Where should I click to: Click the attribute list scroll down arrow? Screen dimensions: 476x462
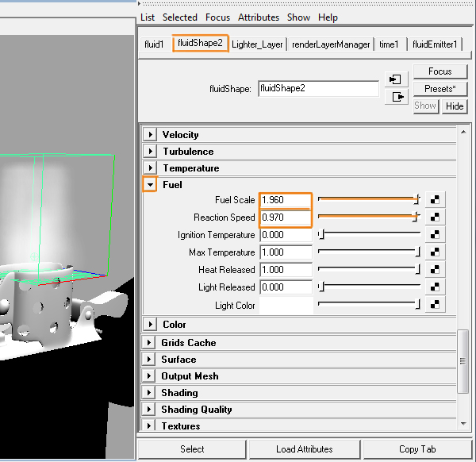463,423
